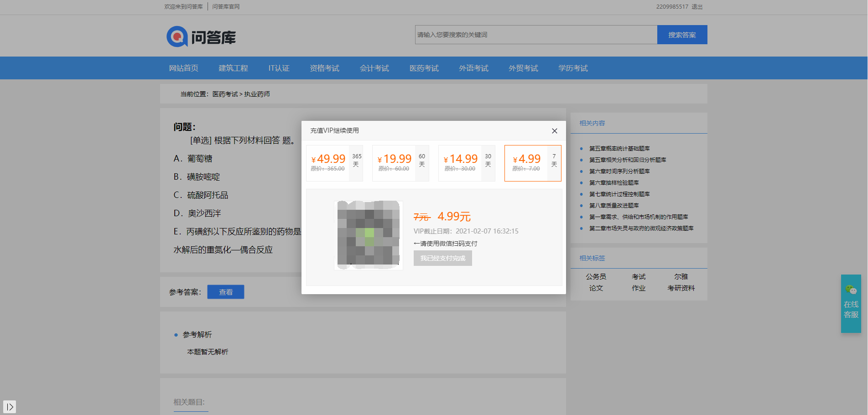Open the WeChat online customer service widget
Image resolution: width=868 pixels, height=415 pixels.
click(x=851, y=304)
